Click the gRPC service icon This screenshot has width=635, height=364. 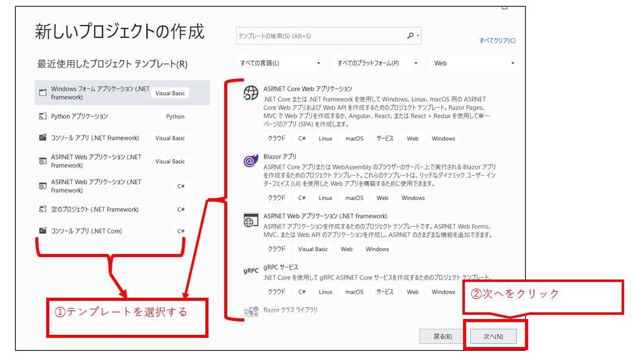point(251,270)
